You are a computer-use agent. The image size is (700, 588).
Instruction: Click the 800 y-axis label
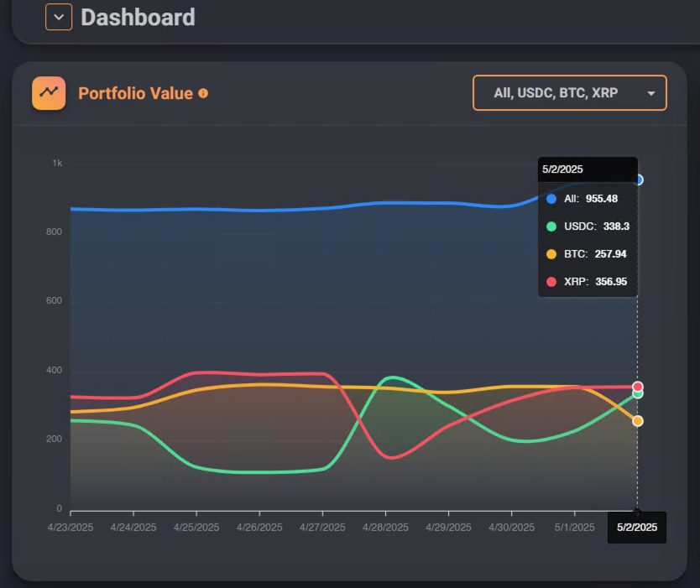[x=54, y=232]
